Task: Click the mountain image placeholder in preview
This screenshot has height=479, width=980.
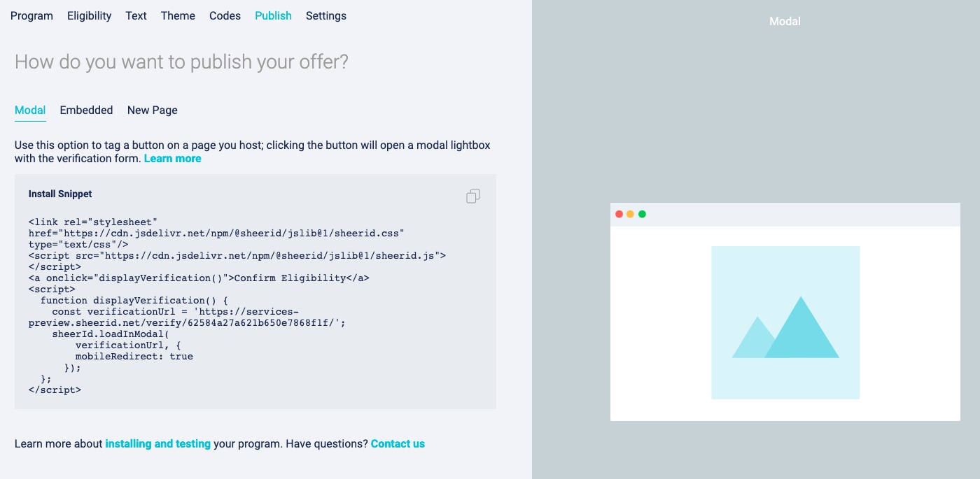Action: [x=785, y=322]
